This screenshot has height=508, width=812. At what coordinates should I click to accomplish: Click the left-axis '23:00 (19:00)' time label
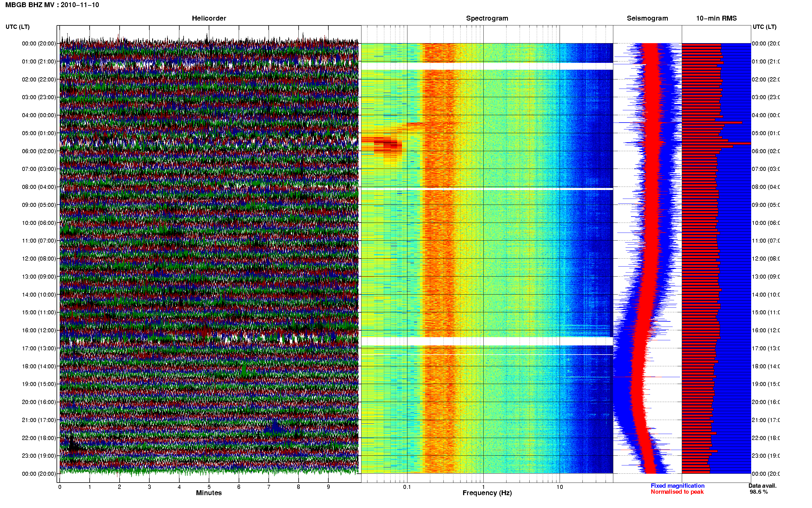pos(39,456)
